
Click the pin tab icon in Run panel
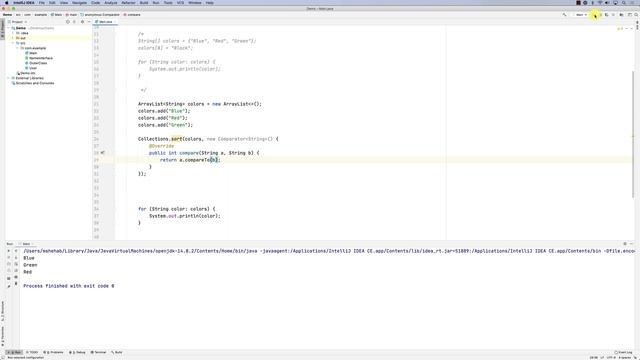click(9, 286)
